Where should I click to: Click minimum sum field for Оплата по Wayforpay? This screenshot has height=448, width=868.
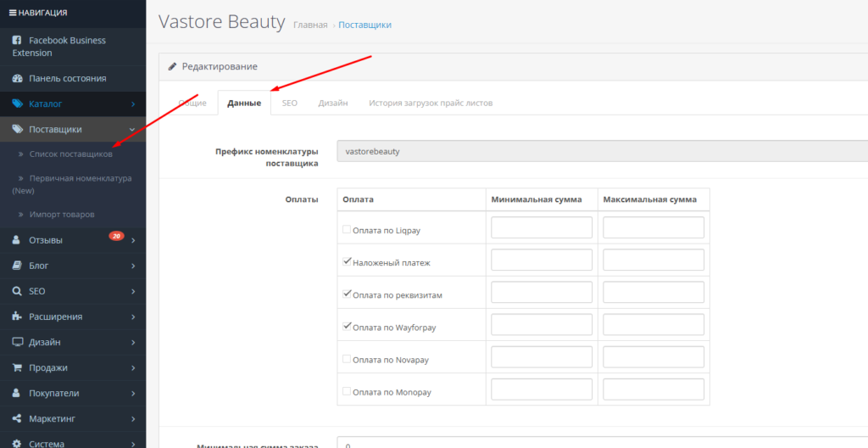[542, 325]
